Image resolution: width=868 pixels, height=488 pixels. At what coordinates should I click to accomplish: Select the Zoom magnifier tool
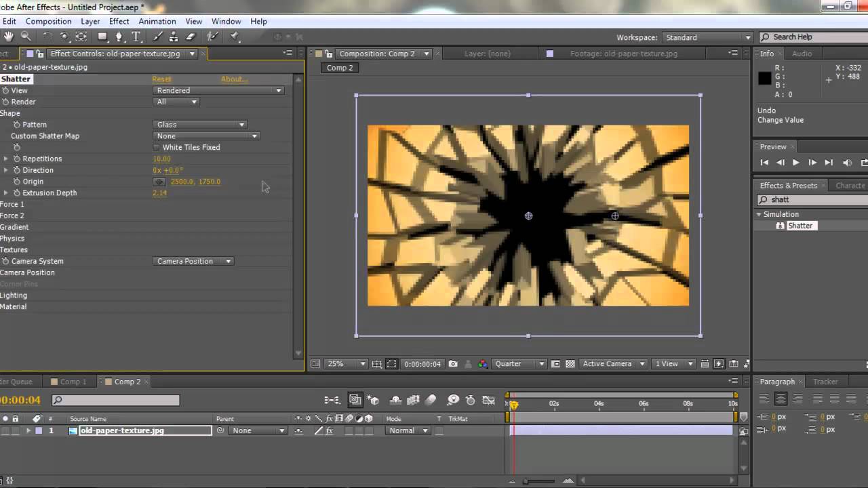coord(26,37)
